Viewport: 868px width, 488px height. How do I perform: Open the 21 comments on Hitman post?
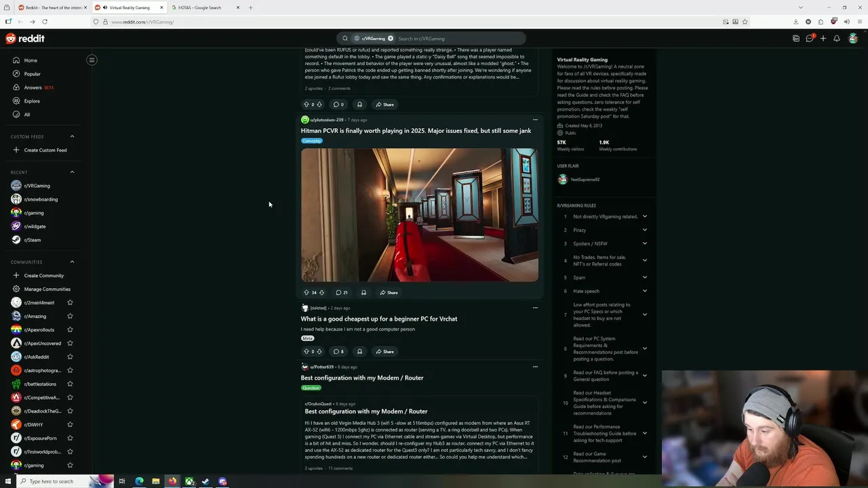point(342,293)
